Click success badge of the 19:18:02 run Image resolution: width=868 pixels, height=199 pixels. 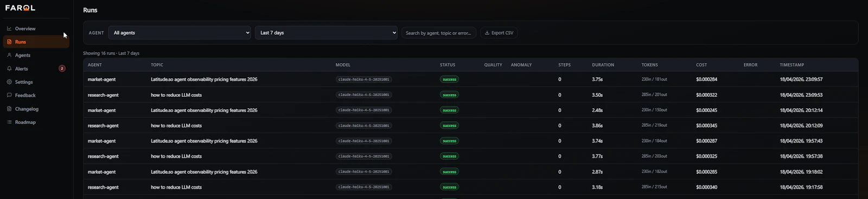[449, 172]
